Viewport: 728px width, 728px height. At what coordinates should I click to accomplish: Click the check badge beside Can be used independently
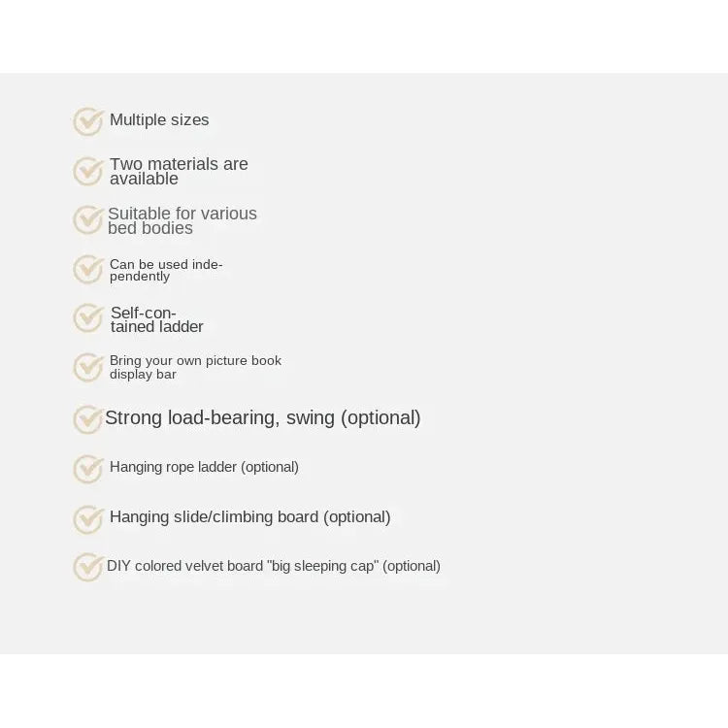click(x=88, y=269)
